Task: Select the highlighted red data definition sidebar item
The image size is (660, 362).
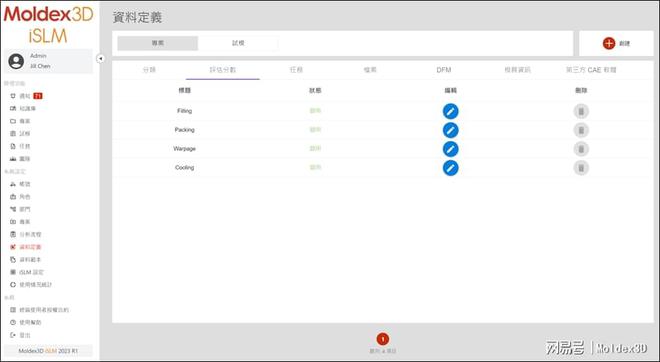Action: pyautogui.click(x=26, y=247)
